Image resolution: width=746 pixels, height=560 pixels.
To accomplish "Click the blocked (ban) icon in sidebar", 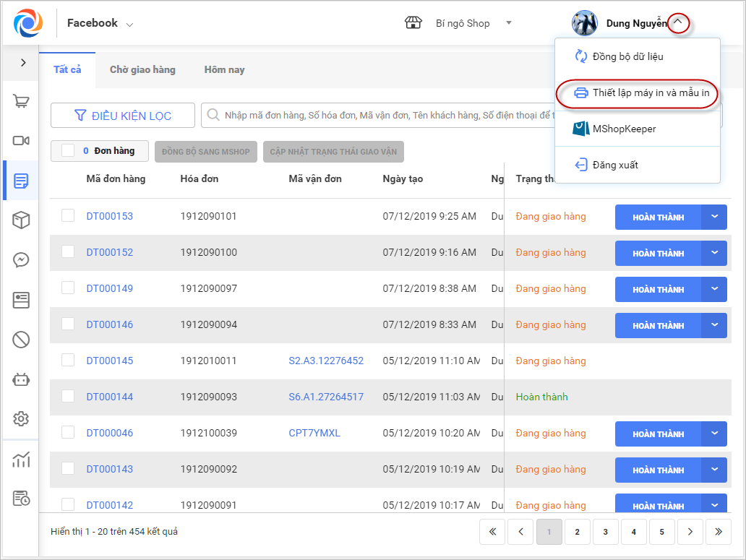I will click(21, 339).
